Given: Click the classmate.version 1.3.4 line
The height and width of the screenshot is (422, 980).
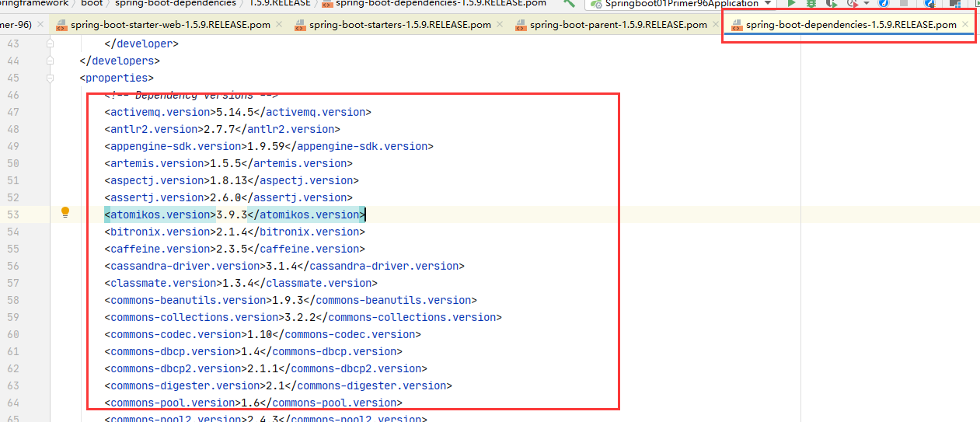Looking at the screenshot, I should point(241,283).
